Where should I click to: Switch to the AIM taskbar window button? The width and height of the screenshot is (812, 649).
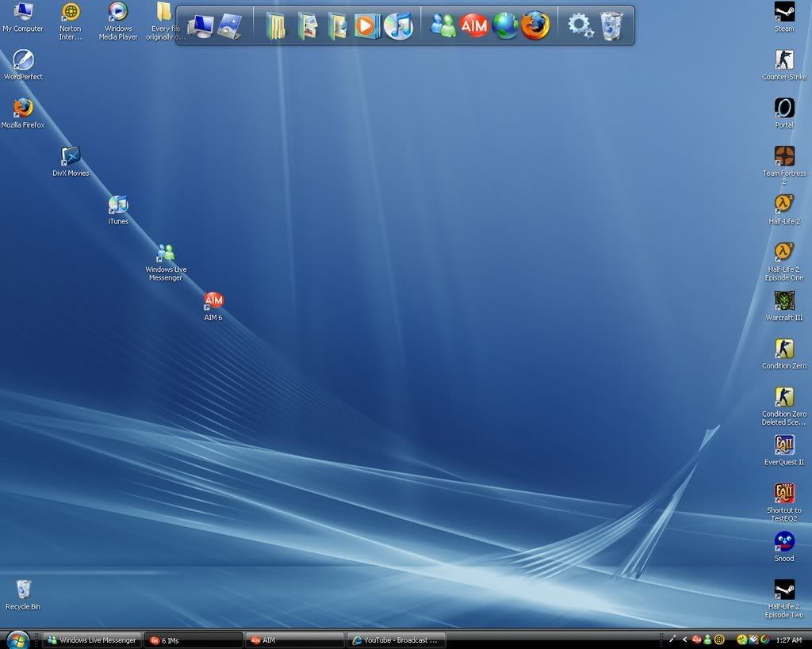[295, 640]
